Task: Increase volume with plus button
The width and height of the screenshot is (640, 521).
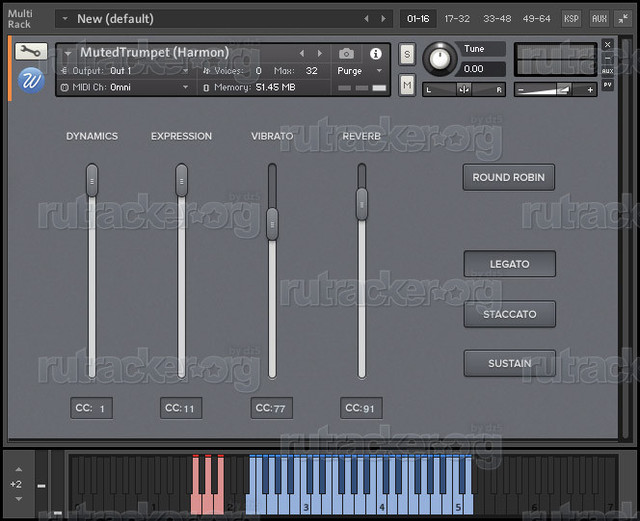Action: pyautogui.click(x=590, y=89)
